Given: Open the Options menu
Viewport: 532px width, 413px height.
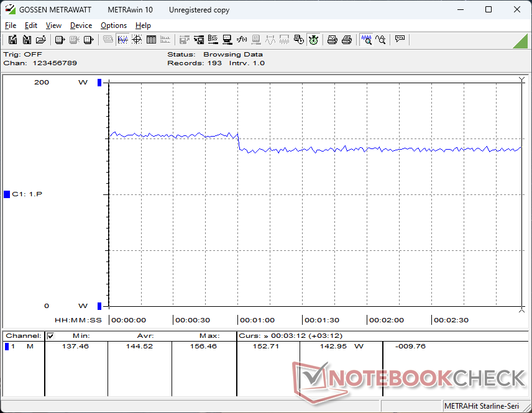Looking at the screenshot, I should click(x=114, y=25).
